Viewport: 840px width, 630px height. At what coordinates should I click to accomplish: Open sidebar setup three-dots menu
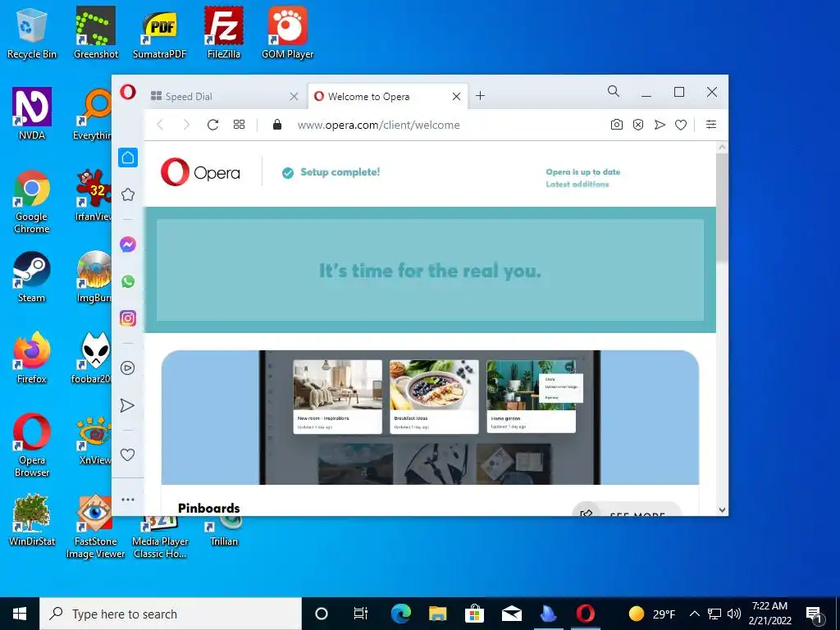pos(128,500)
